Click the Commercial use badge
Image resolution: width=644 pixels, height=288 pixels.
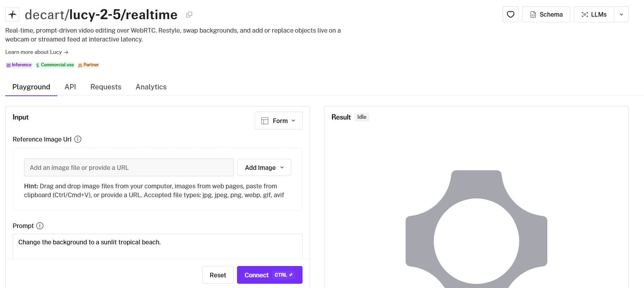pos(55,65)
